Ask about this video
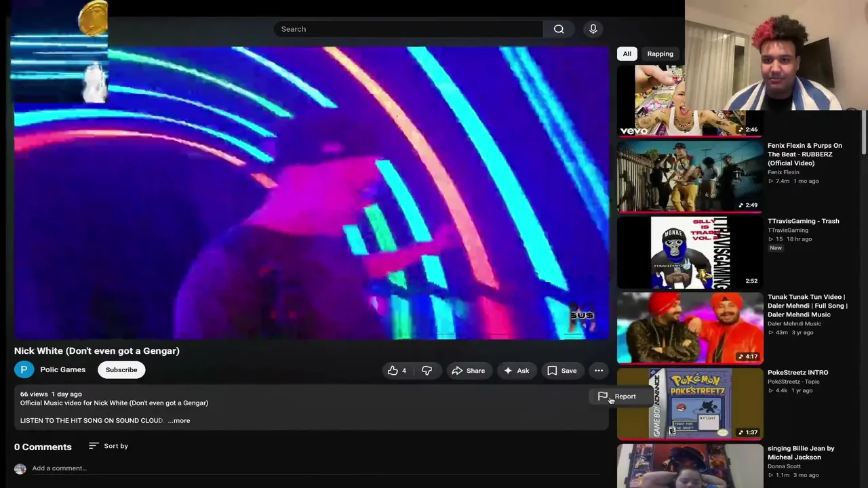This screenshot has height=488, width=868. [x=516, y=371]
